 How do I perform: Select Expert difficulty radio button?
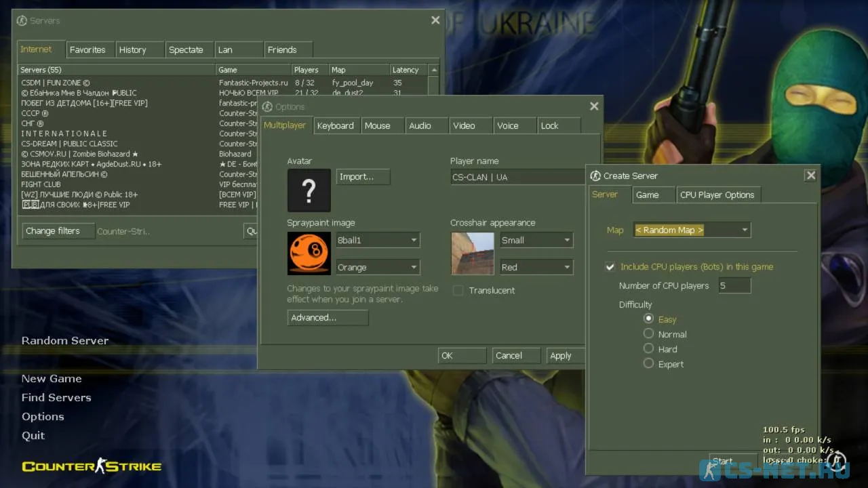click(x=649, y=363)
